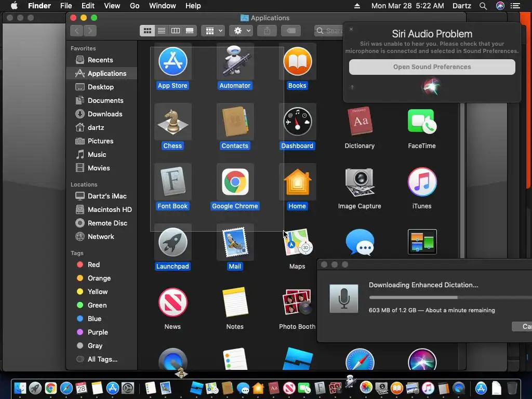Viewport: 532px width, 399px height.
Task: Select the News app icon
Action: point(172,302)
